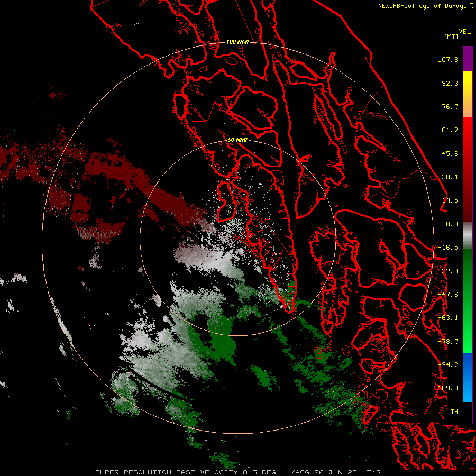Click the 76.7 velocity scale value
This screenshot has width=476, height=476.
(x=450, y=106)
